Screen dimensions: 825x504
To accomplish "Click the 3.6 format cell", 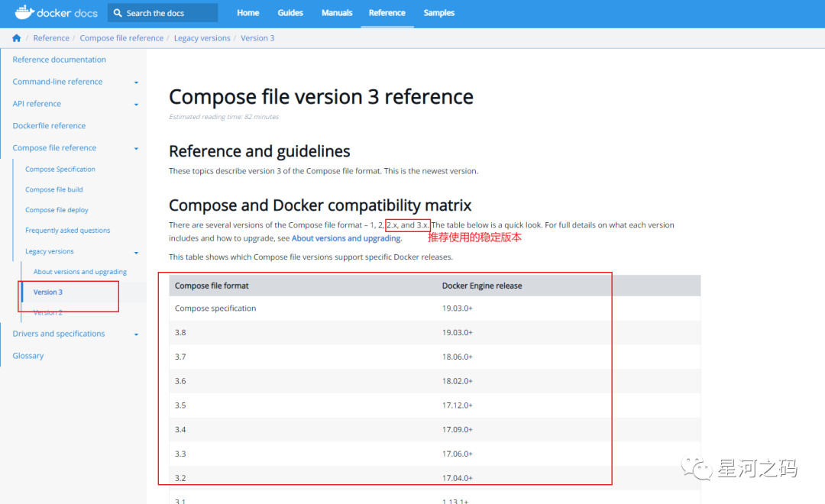I will [180, 381].
